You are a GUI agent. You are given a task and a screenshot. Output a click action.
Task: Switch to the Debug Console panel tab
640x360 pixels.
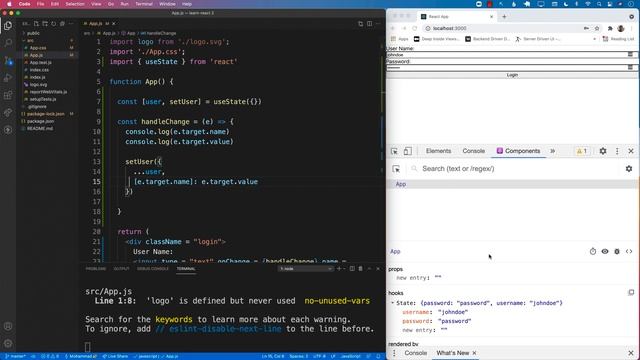153,269
